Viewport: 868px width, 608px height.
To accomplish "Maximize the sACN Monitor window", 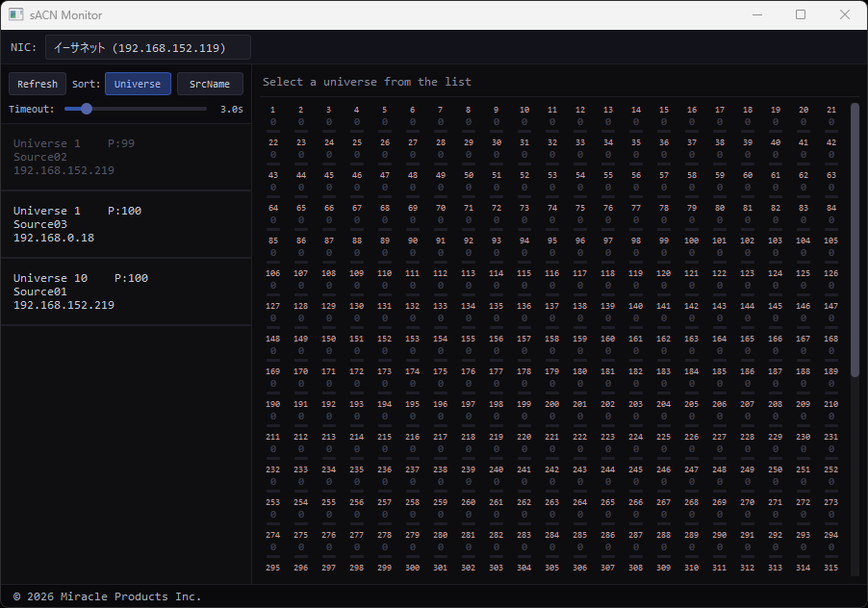I will click(x=800, y=14).
